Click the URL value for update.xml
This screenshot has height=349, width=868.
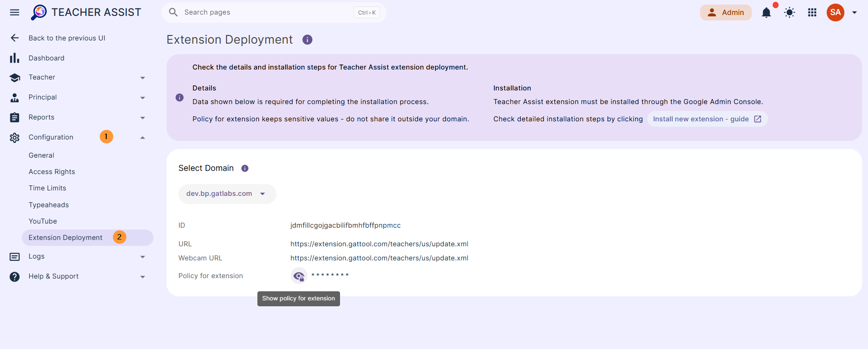380,244
